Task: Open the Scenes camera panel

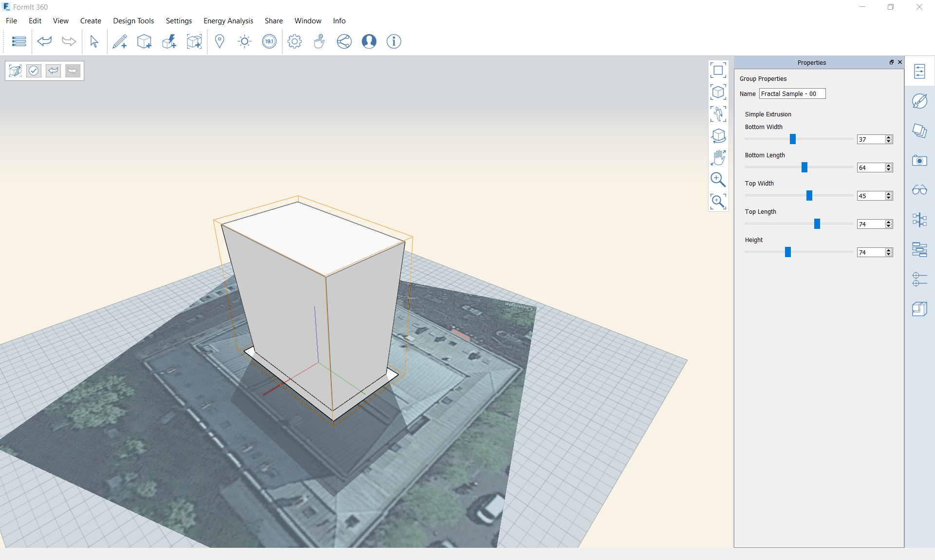Action: pyautogui.click(x=919, y=161)
